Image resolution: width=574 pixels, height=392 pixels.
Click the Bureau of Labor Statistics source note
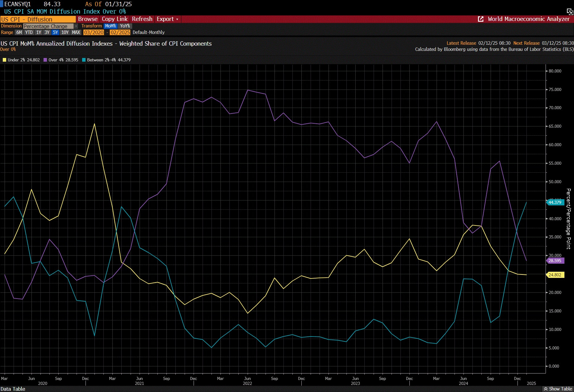pyautogui.click(x=494, y=49)
